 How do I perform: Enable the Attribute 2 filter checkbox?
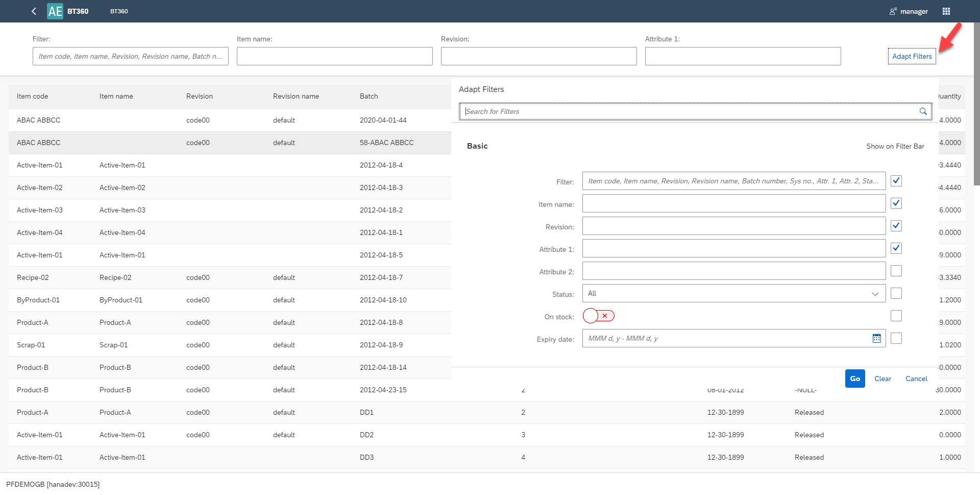coord(896,271)
